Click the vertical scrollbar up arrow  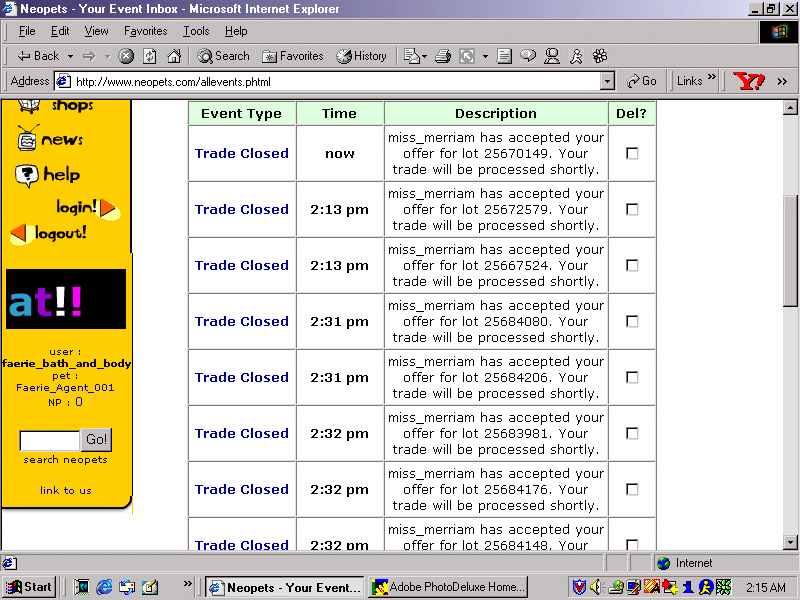click(x=790, y=107)
